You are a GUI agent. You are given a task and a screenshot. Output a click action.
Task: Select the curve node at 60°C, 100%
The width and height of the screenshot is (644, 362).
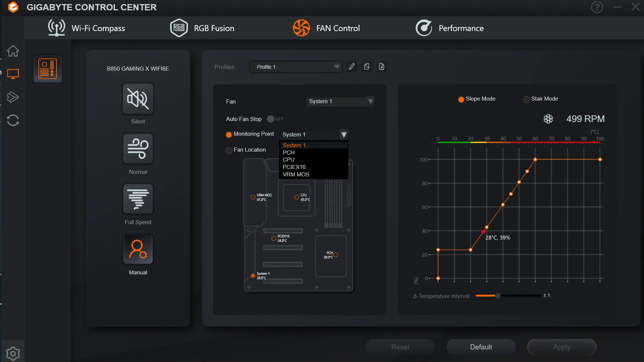click(535, 159)
